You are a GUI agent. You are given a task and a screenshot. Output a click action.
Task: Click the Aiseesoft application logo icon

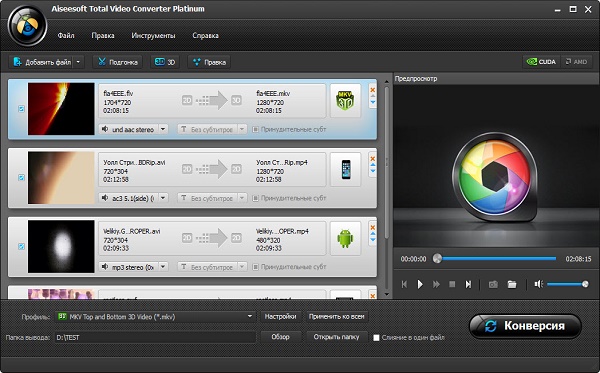point(27,27)
